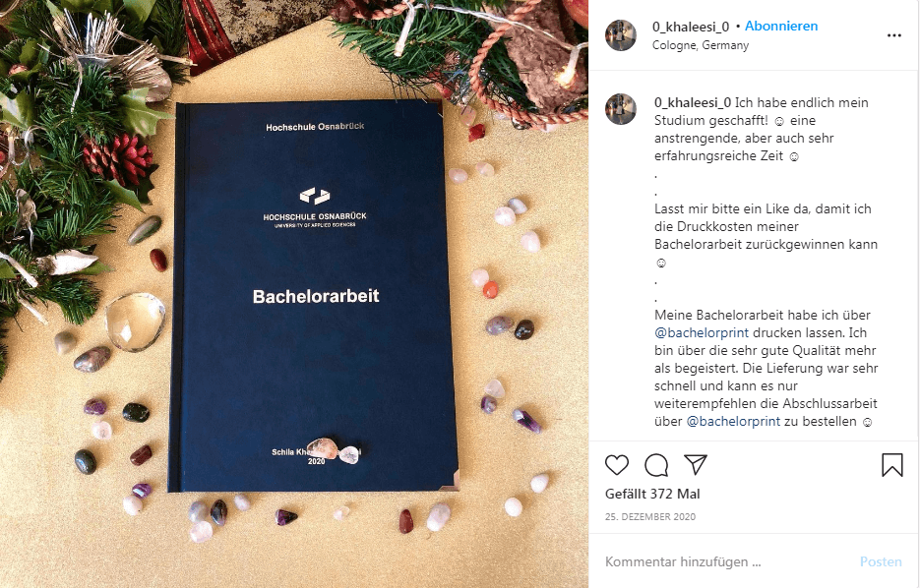Save post with the bookmark icon
The height and width of the screenshot is (588, 920).
[x=891, y=465]
